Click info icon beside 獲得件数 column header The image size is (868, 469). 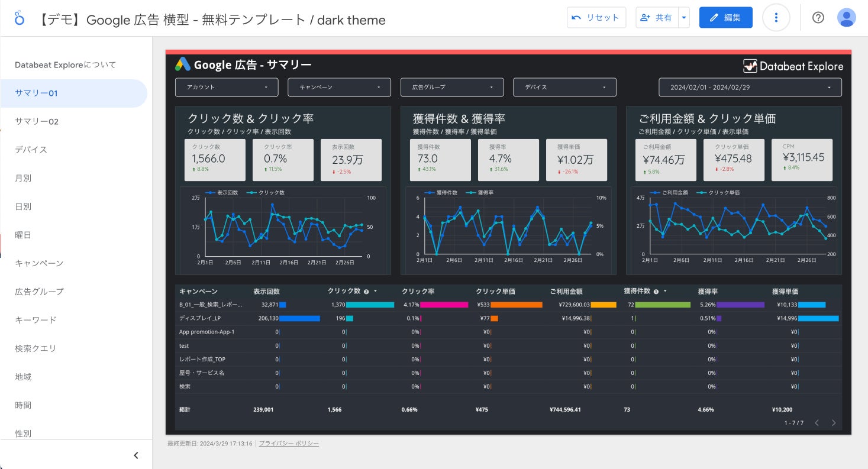(x=656, y=292)
